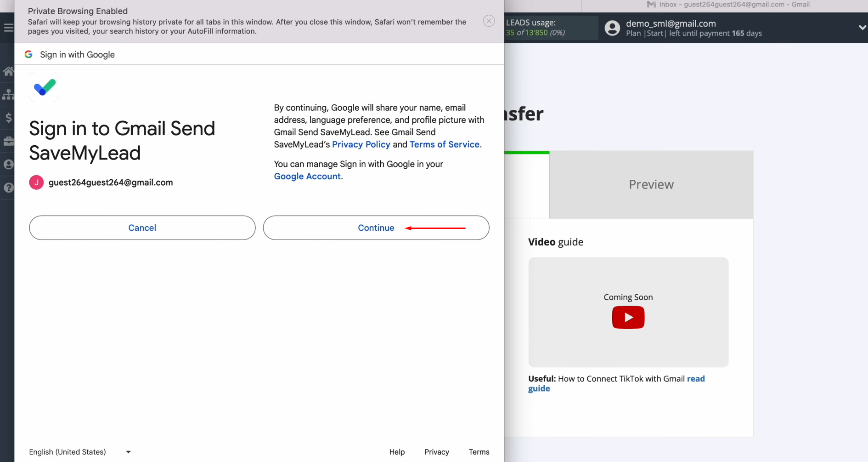This screenshot has height=462, width=868.
Task: Continue signing in to Gmail Send SaveMyLead
Action: click(x=376, y=228)
